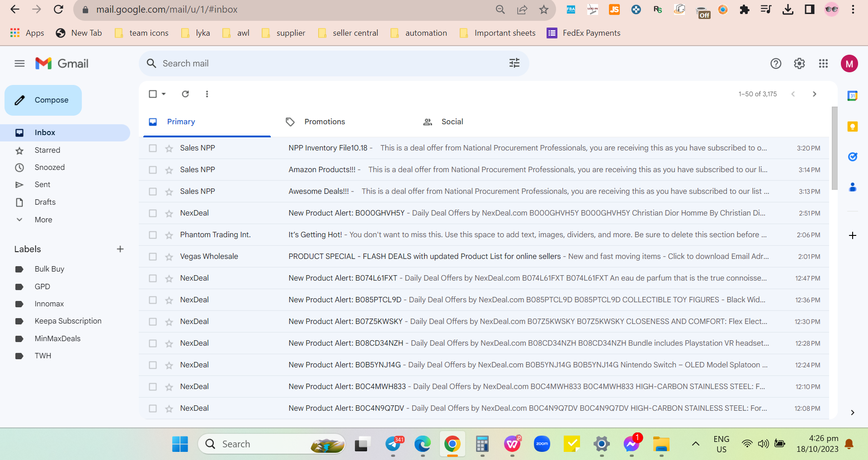
Task: Open Google Keep side panel
Action: (x=853, y=127)
